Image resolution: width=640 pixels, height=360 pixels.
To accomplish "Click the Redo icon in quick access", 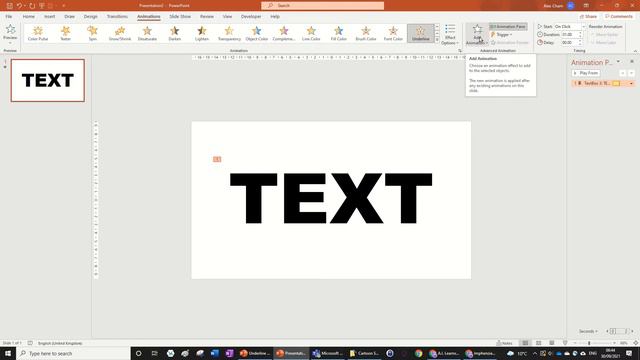I will [x=32, y=6].
